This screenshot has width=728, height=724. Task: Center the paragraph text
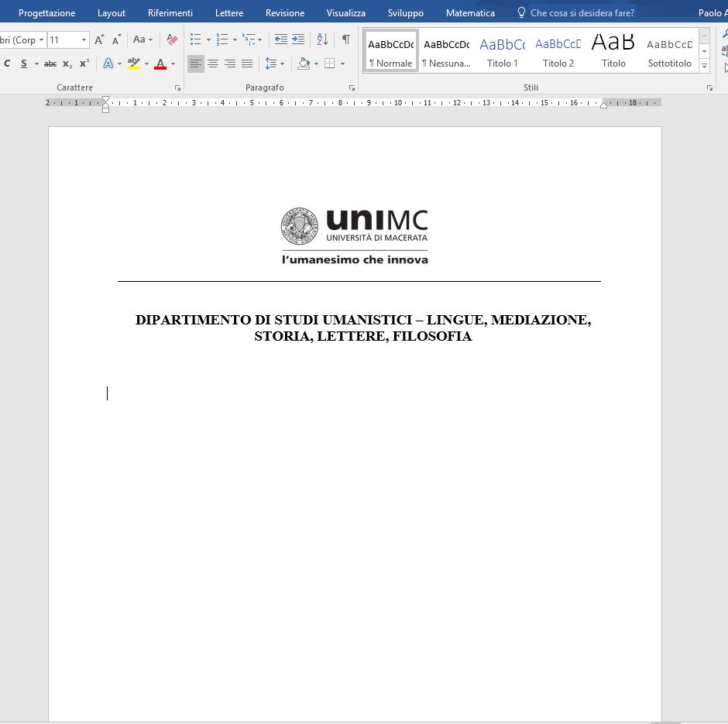pyautogui.click(x=213, y=63)
